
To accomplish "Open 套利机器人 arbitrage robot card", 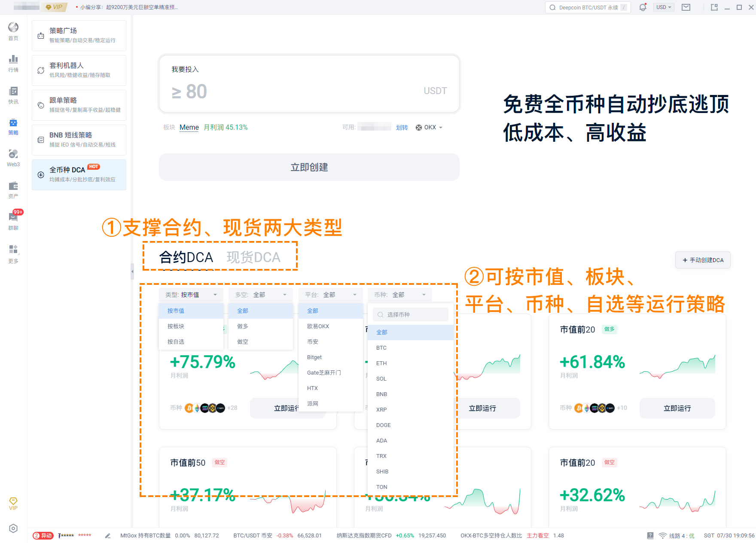I will tap(79, 70).
